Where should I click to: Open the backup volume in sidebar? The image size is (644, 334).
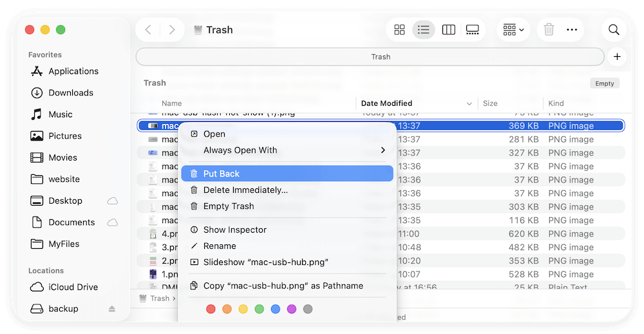55,308
